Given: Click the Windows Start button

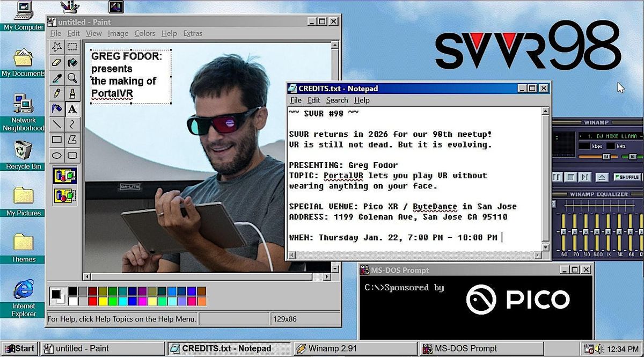Looking at the screenshot, I should pyautogui.click(x=19, y=348).
